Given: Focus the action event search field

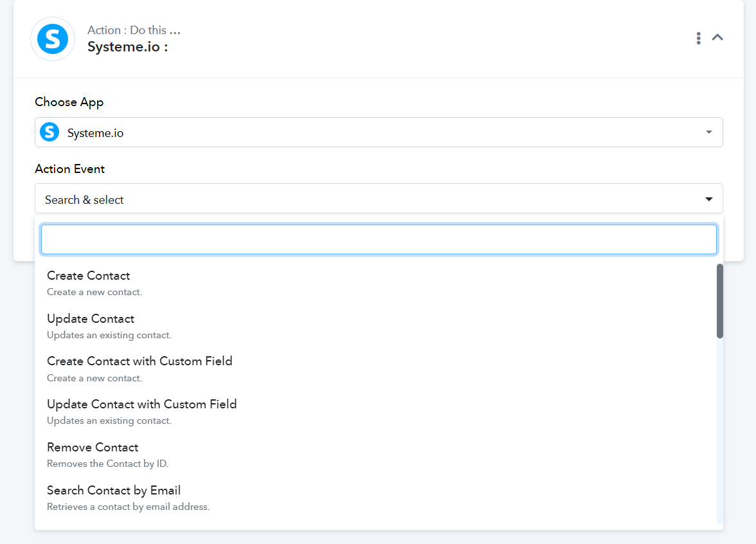Looking at the screenshot, I should tap(379, 239).
